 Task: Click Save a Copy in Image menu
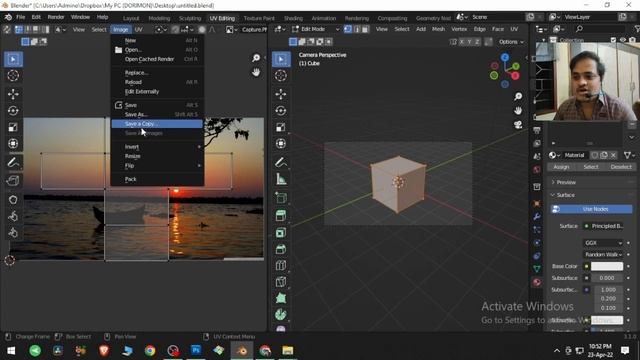[157, 124]
